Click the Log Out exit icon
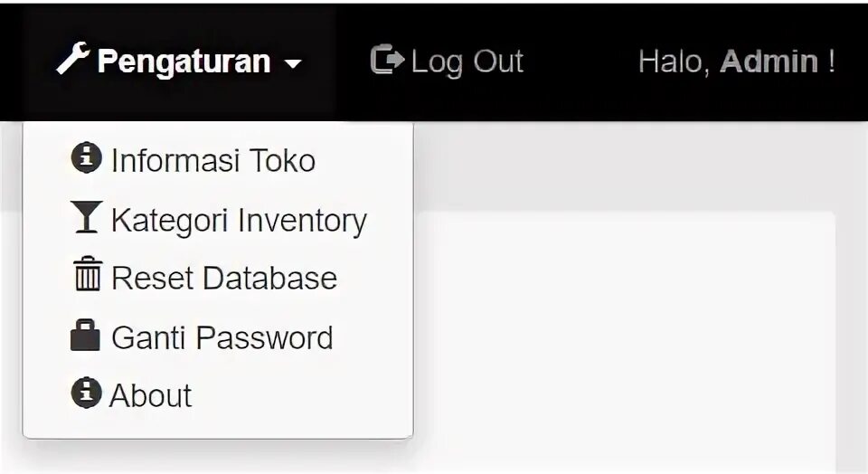The width and height of the screenshot is (868, 474). click(387, 61)
